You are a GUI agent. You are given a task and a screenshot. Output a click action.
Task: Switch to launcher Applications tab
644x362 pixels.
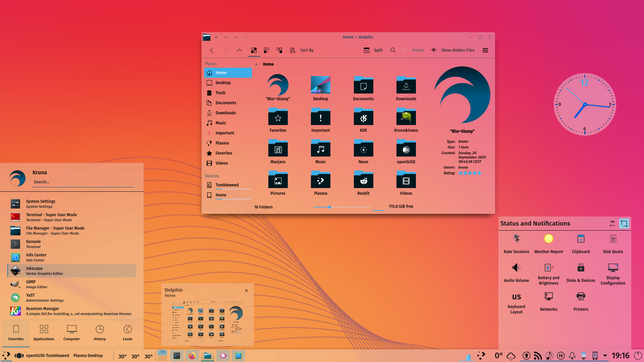pyautogui.click(x=44, y=333)
